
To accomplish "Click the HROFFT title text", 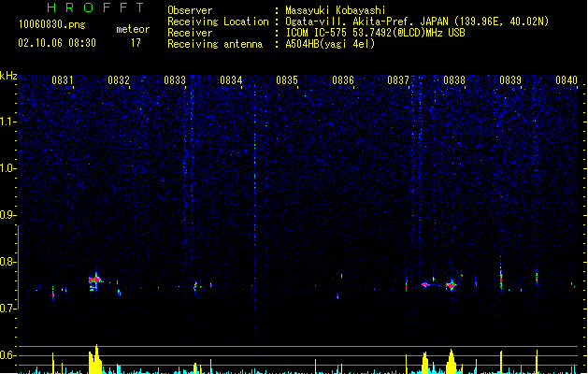I will click(x=95, y=7).
